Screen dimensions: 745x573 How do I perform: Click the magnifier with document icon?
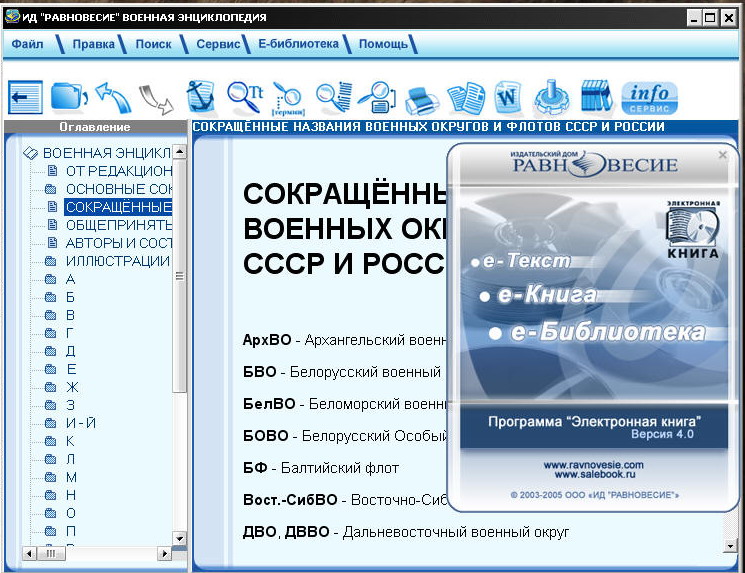point(377,97)
